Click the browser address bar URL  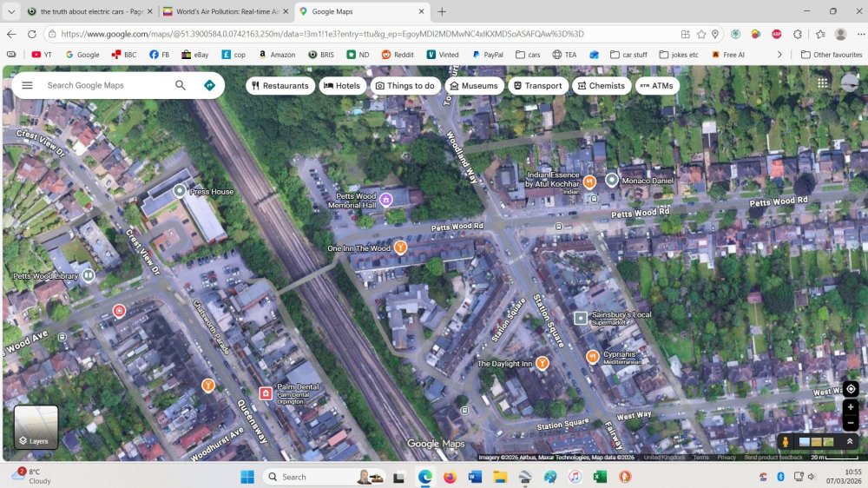(x=323, y=34)
